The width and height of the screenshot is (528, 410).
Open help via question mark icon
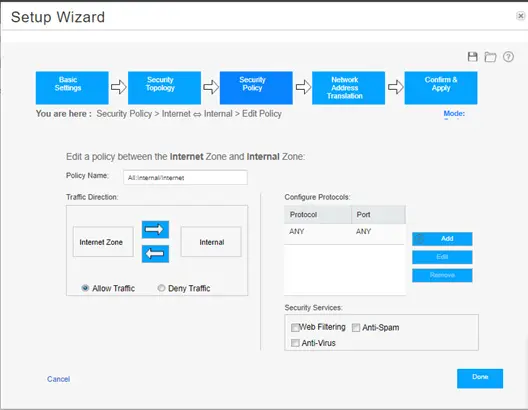coord(508,57)
